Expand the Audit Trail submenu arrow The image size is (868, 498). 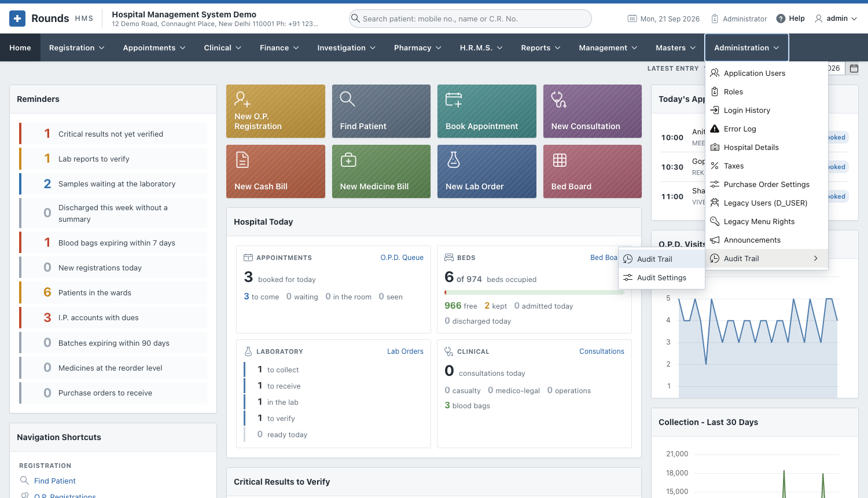coord(816,258)
